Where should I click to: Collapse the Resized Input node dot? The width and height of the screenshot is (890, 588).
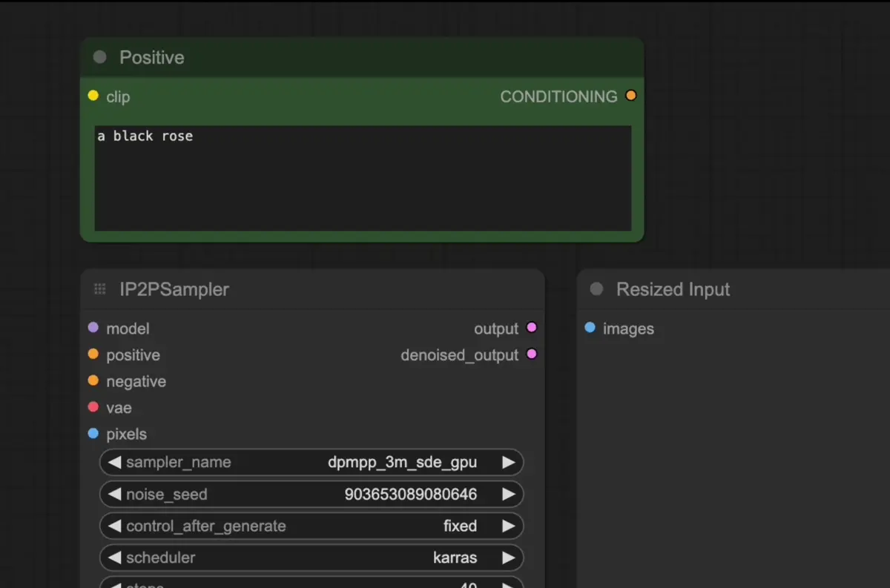click(x=596, y=289)
